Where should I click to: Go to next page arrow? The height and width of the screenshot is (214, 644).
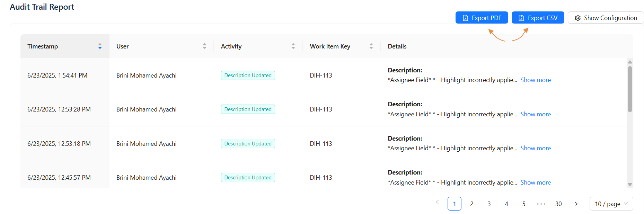click(x=576, y=204)
